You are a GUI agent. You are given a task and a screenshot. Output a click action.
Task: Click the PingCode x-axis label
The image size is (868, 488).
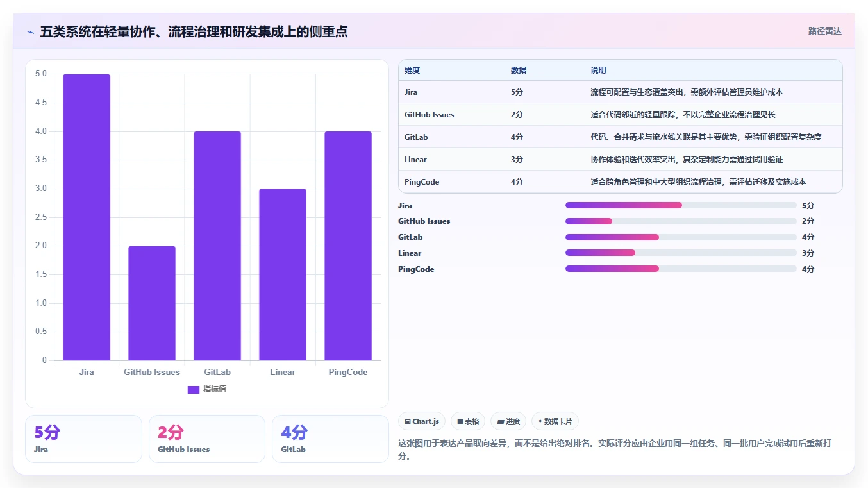click(348, 373)
